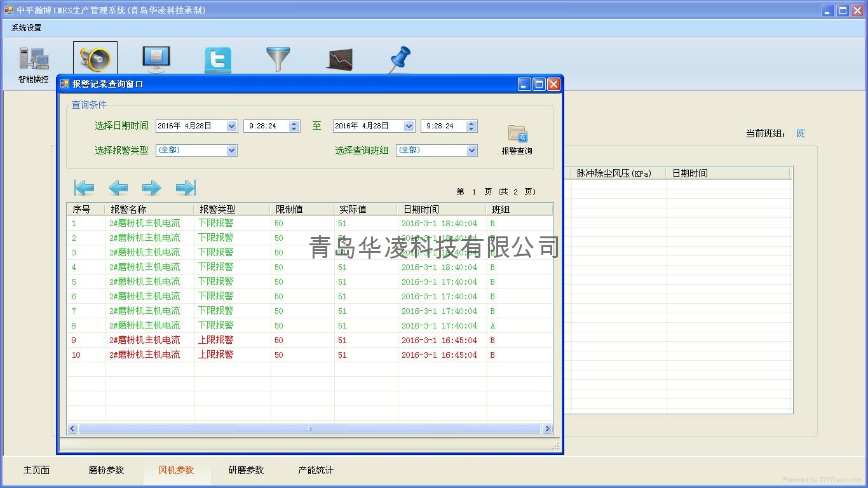This screenshot has width=868, height=488.
Task: Click the megaphone alarm toolbar icon
Action: pos(95,59)
